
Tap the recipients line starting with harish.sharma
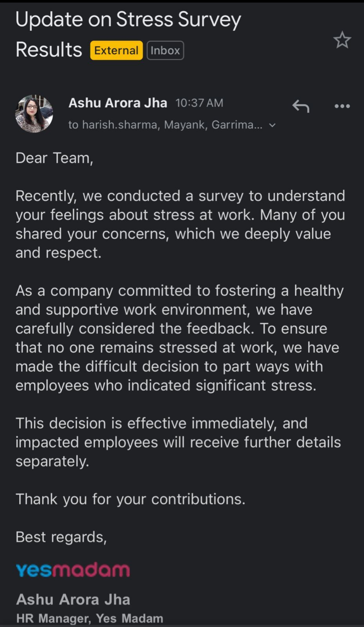[165, 125]
